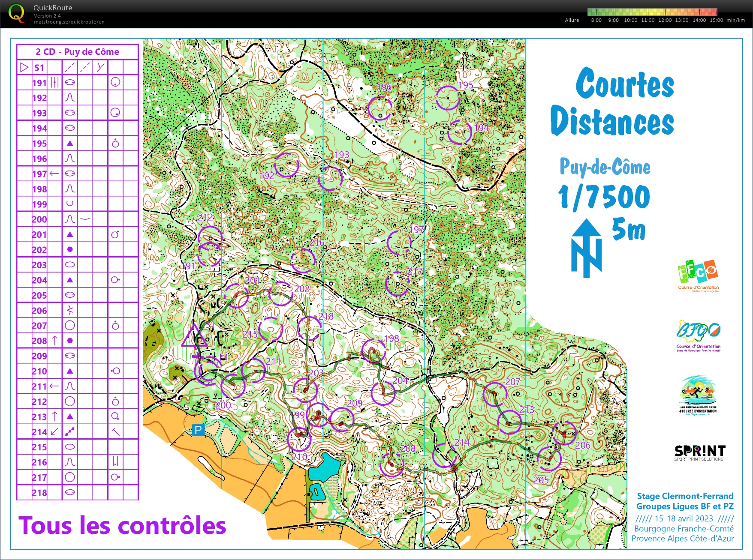The width and height of the screenshot is (753, 560).
Task: Click the blue parking P icon
Action: coord(198,430)
